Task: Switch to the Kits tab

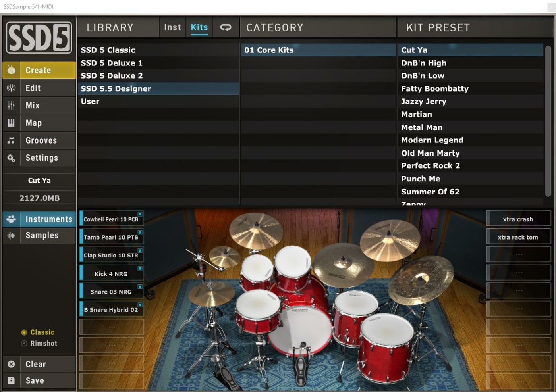Action: pos(199,27)
